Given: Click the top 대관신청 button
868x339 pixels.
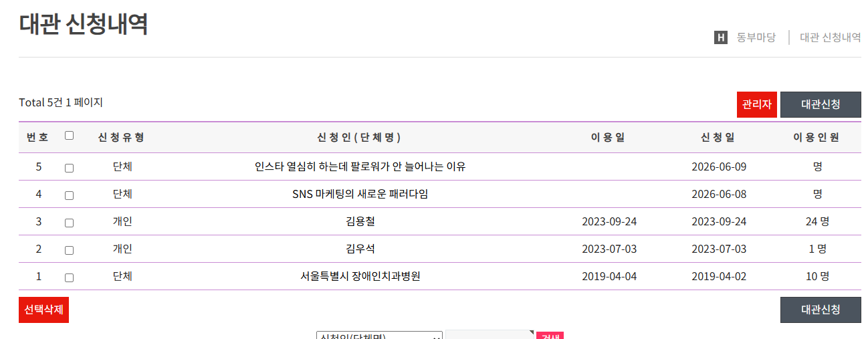Looking at the screenshot, I should pos(821,104).
